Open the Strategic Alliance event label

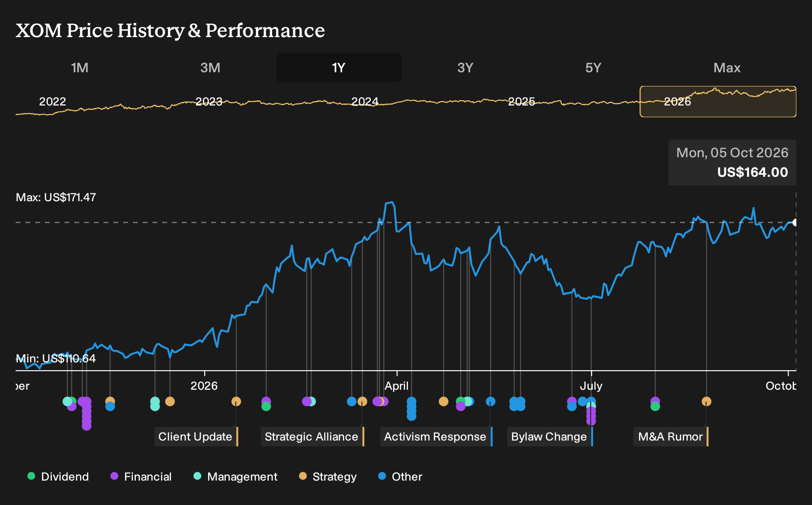[313, 437]
